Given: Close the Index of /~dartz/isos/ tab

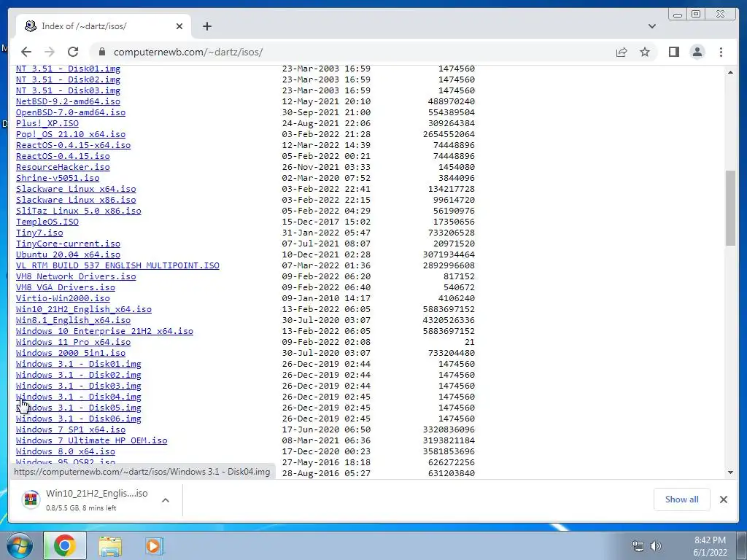Looking at the screenshot, I should pos(179,26).
